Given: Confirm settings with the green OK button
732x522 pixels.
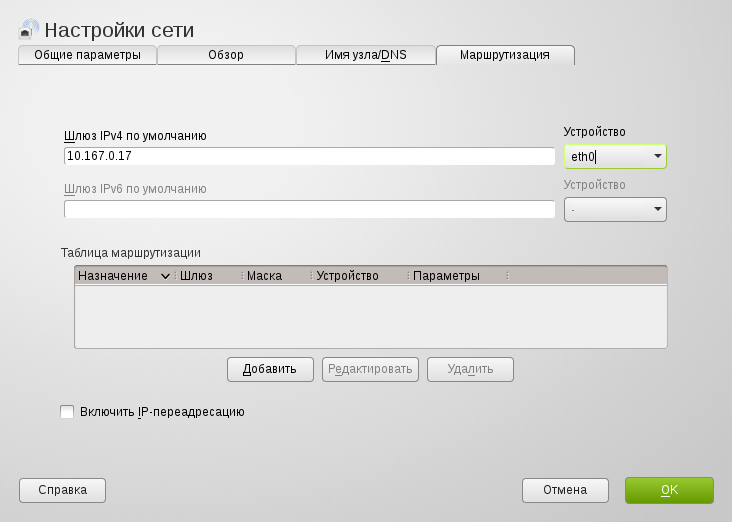Looking at the screenshot, I should click(669, 490).
